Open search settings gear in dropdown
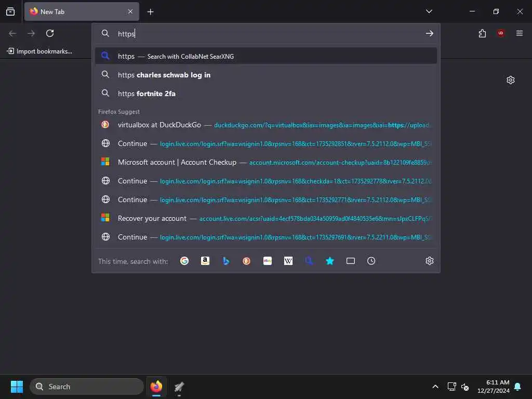Viewport: 532px width, 399px height. pos(430,261)
